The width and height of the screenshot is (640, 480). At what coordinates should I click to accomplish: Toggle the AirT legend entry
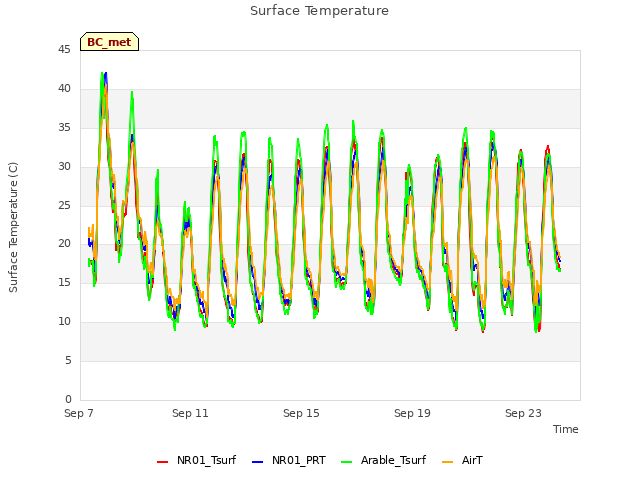(462, 460)
